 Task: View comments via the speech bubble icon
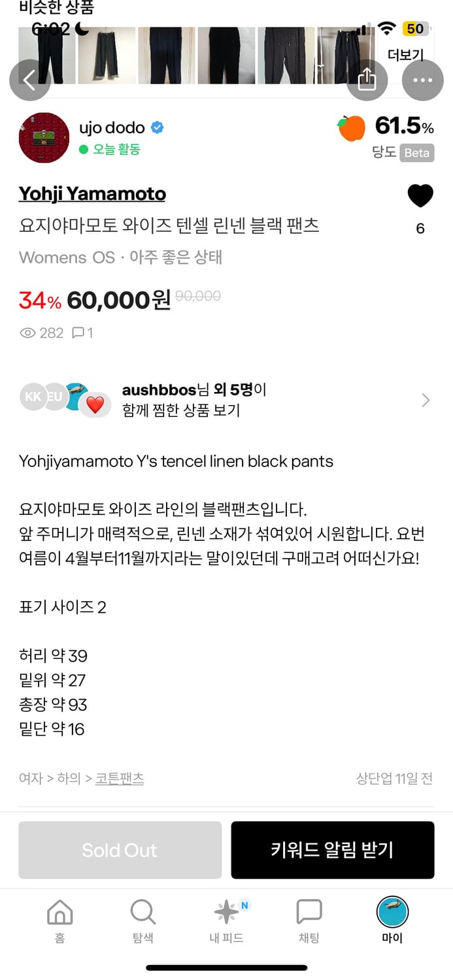[x=78, y=333]
